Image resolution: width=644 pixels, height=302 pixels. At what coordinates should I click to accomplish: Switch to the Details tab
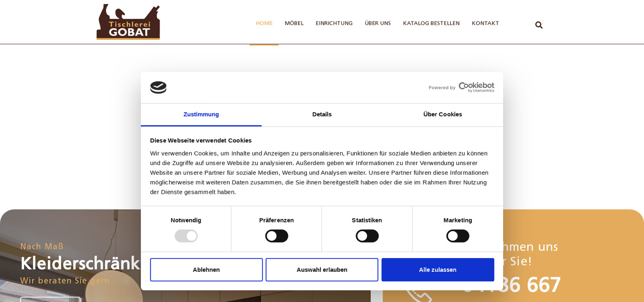click(x=322, y=115)
